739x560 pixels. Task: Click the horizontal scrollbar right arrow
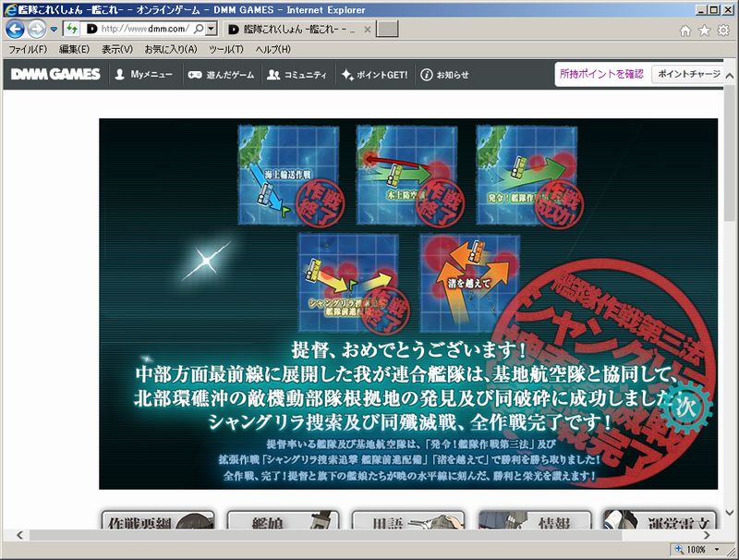click(707, 535)
